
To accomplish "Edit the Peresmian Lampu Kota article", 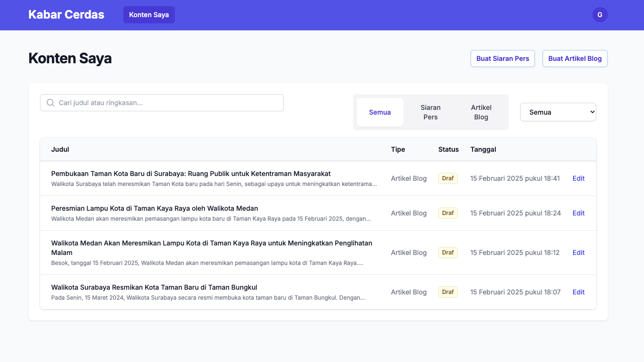I will pos(578,213).
